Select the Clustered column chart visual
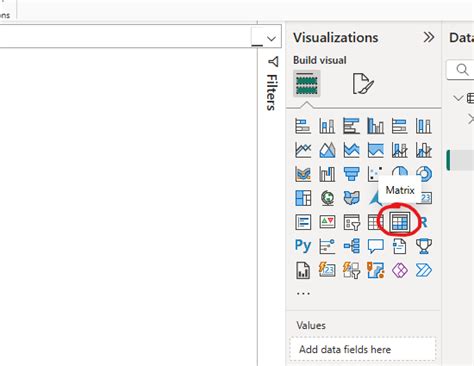Screen dimensions: 474x366 click(375, 126)
